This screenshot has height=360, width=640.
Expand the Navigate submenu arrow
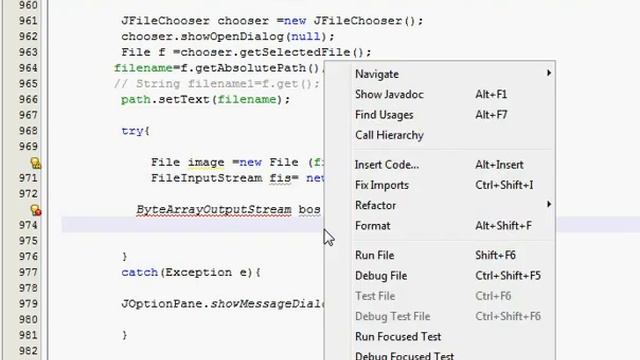549,73
